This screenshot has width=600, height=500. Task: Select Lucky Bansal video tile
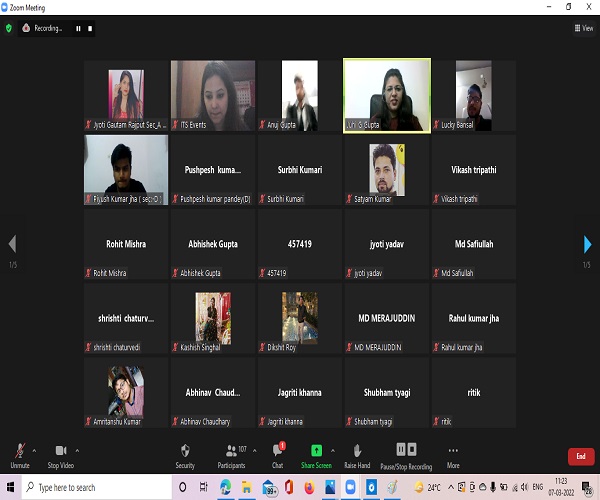pyautogui.click(x=474, y=96)
